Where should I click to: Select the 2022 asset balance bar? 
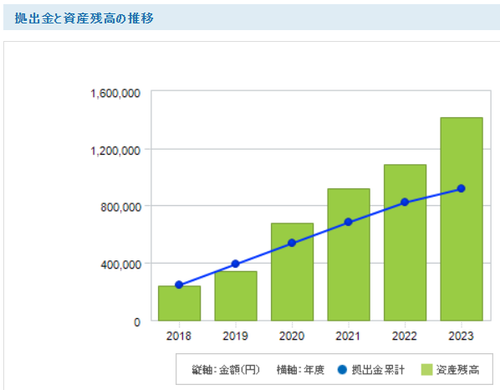coord(405,242)
